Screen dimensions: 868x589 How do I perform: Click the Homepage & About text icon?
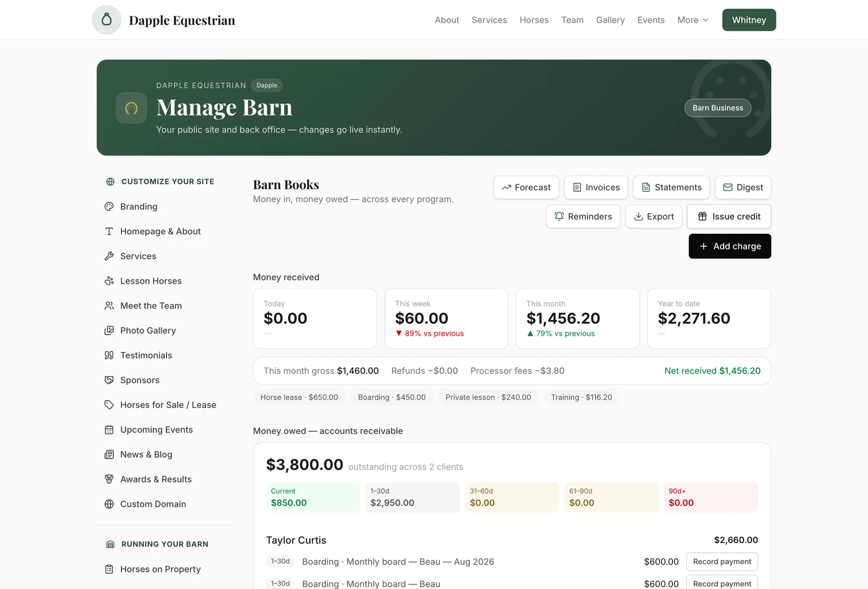point(109,232)
